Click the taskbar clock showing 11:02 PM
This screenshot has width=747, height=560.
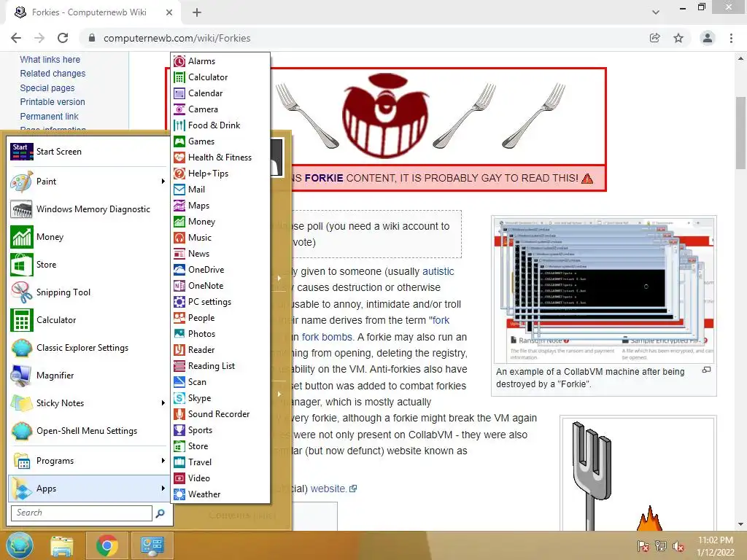coord(716,545)
